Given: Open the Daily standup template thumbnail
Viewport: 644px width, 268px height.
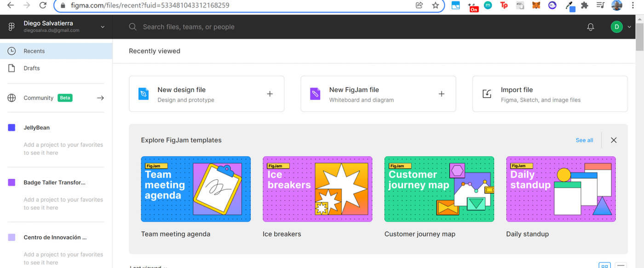Looking at the screenshot, I should 561,189.
